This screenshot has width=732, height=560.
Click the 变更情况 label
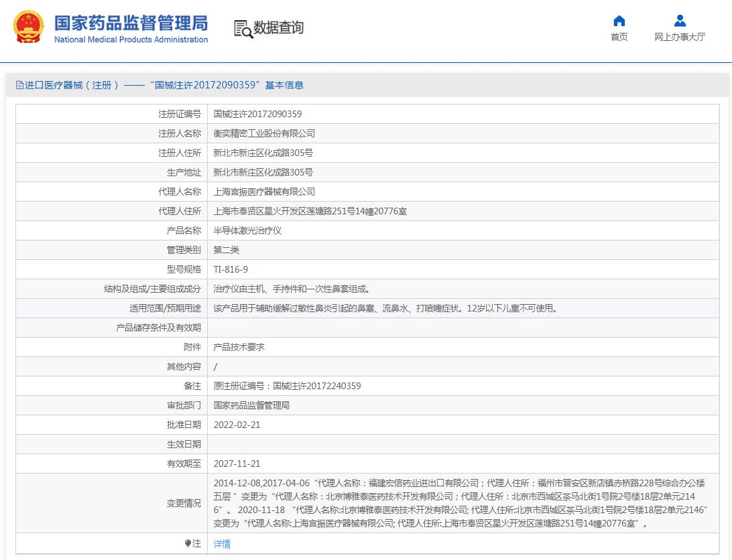(184, 503)
